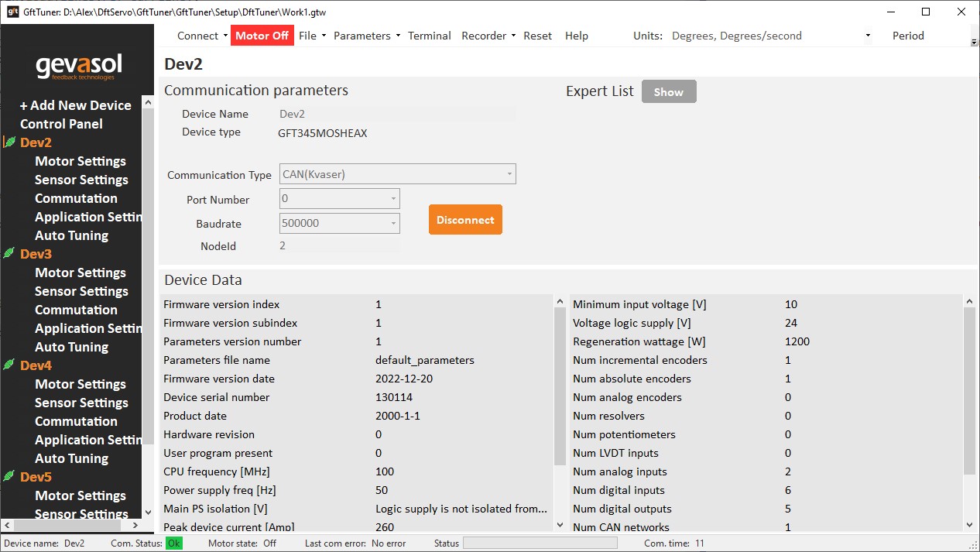
Task: Open Auto Tuning under Dev3
Action: coord(71,347)
